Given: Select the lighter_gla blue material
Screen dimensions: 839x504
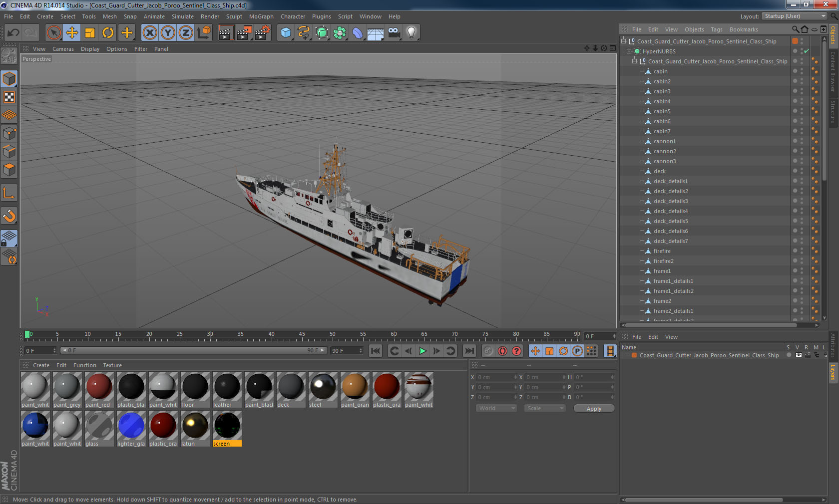Looking at the screenshot, I should click(131, 429).
